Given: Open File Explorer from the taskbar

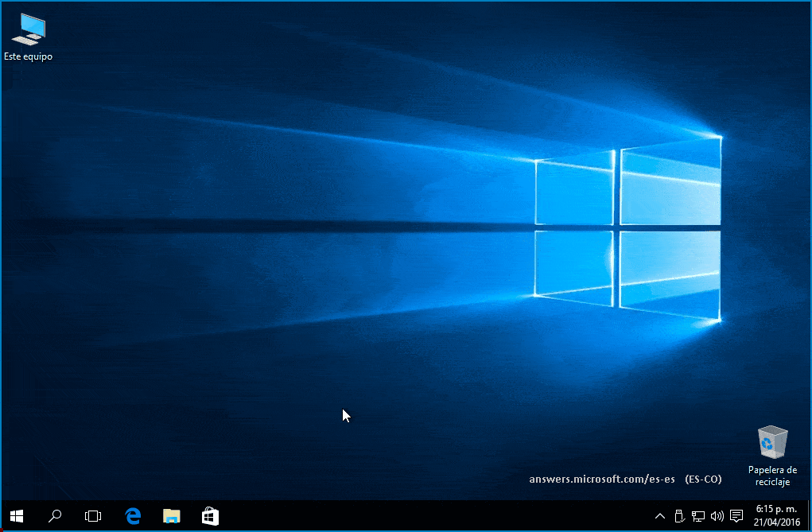Looking at the screenshot, I should [x=171, y=516].
